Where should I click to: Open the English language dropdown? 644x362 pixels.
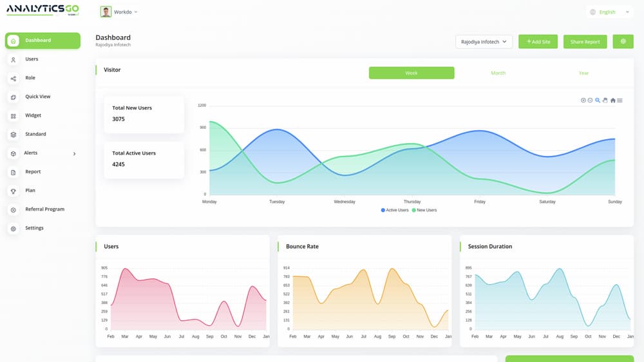coord(609,12)
